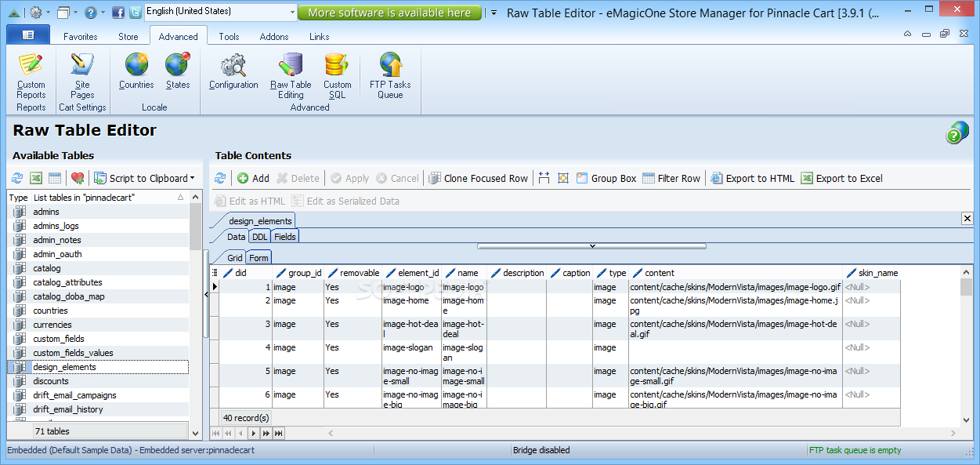980x465 pixels.
Task: Switch to the Tools ribbon tab
Action: [229, 36]
